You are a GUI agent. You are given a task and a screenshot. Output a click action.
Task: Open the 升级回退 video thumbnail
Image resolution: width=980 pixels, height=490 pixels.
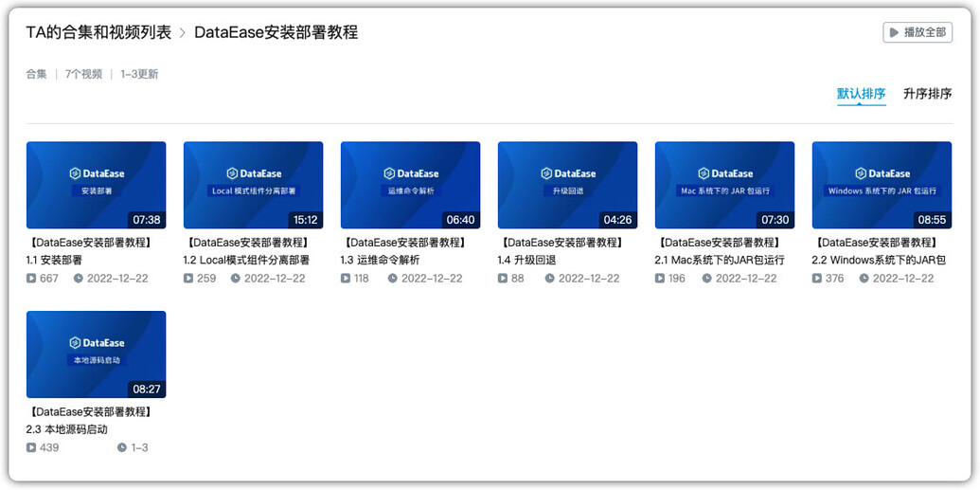tap(567, 185)
